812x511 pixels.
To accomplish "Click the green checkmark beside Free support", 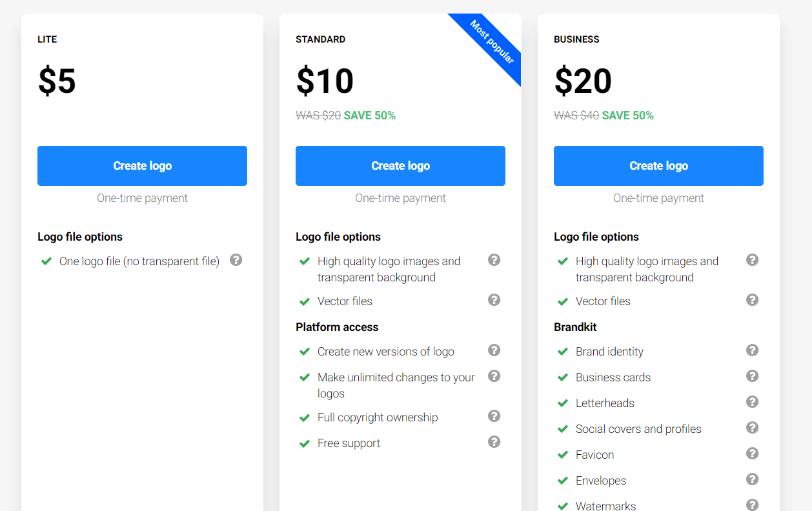I will pos(305,443).
